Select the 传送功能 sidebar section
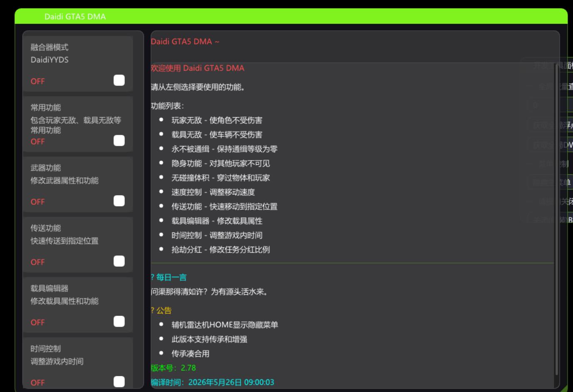The width and height of the screenshot is (573, 392). pyautogui.click(x=78, y=245)
